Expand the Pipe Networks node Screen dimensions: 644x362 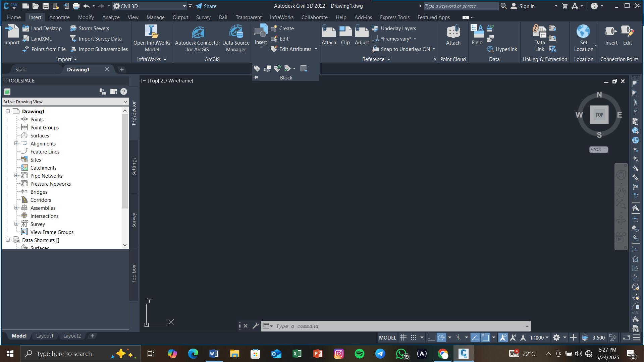click(16, 176)
